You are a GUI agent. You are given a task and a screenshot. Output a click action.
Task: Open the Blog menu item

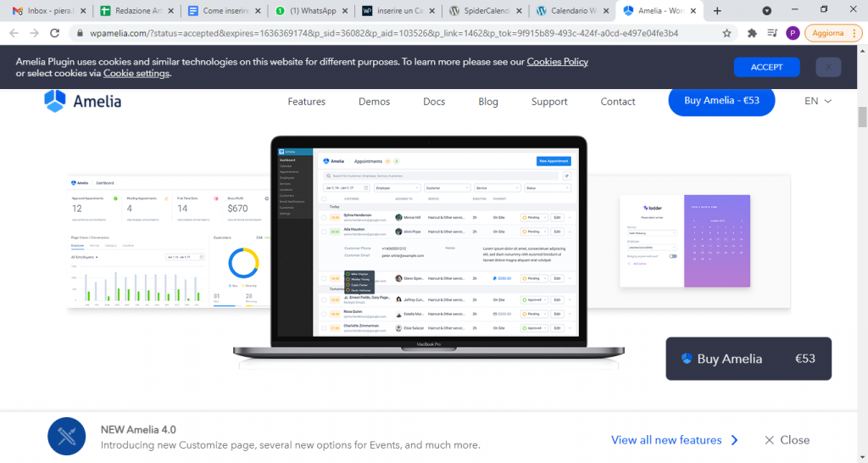(x=488, y=102)
